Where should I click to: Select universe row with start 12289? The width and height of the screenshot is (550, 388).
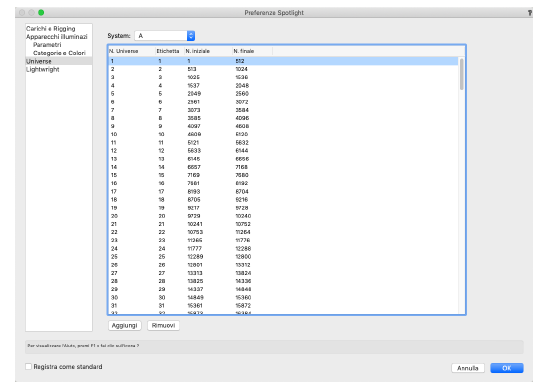(x=283, y=256)
